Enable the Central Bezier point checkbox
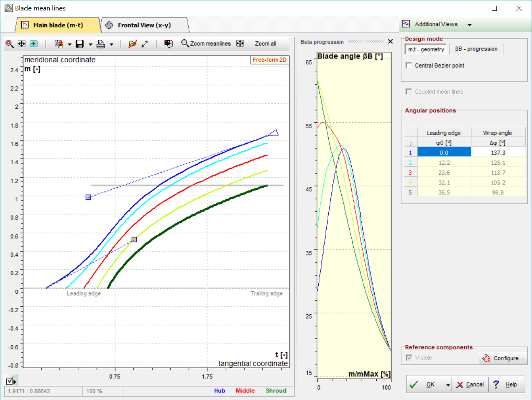The image size is (532, 400). pyautogui.click(x=409, y=66)
